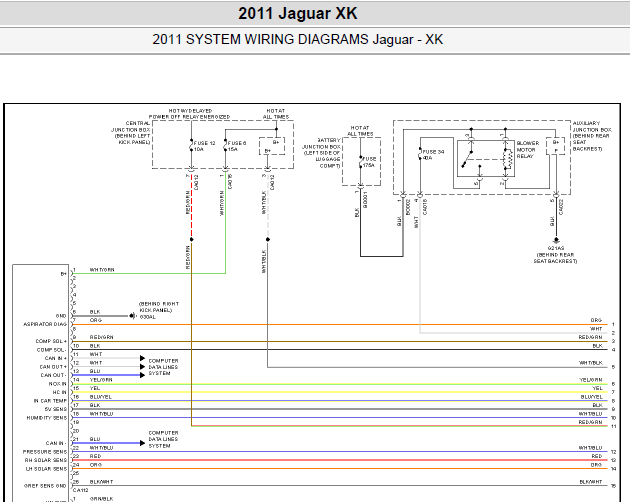The width and height of the screenshot is (630, 502).
Task: Click the "GREF SENS GND" pin label
Action: click(x=45, y=486)
